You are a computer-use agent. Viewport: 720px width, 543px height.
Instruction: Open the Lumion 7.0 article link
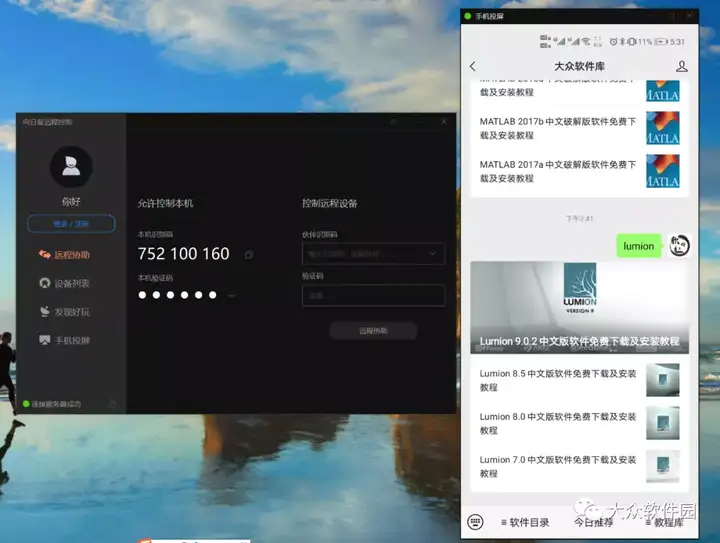point(558,466)
